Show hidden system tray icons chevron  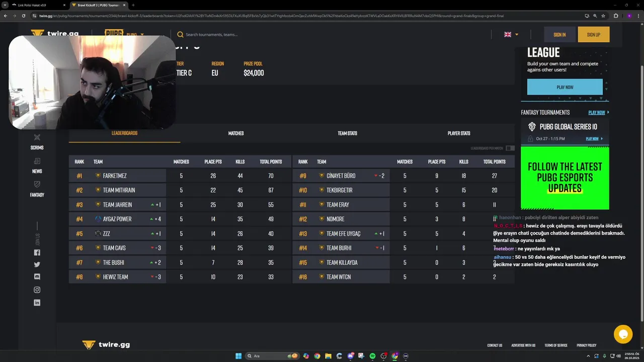click(x=588, y=356)
